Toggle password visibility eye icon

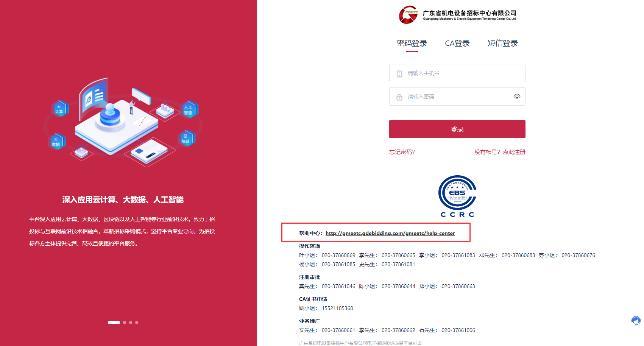pyautogui.click(x=517, y=97)
